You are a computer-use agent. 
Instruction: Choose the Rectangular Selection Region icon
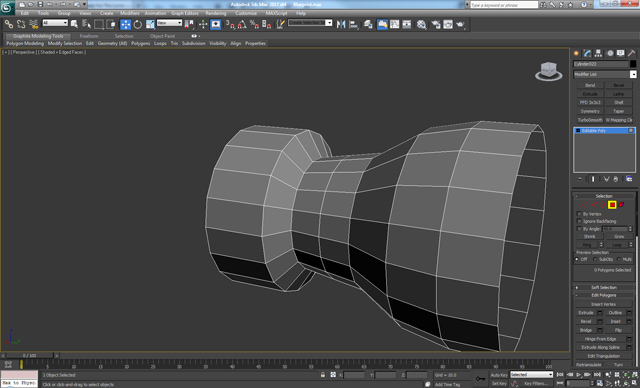[x=99, y=24]
